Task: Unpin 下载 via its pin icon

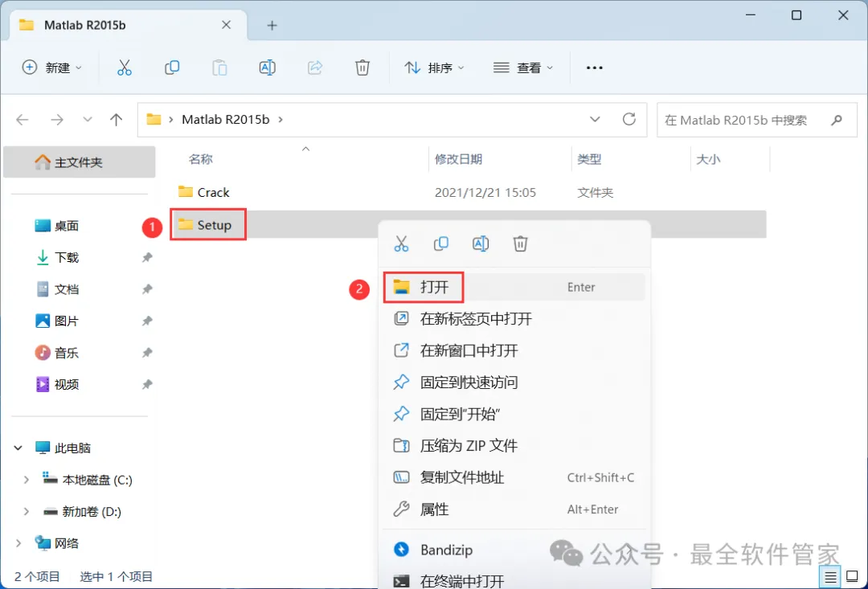Action: tap(147, 257)
